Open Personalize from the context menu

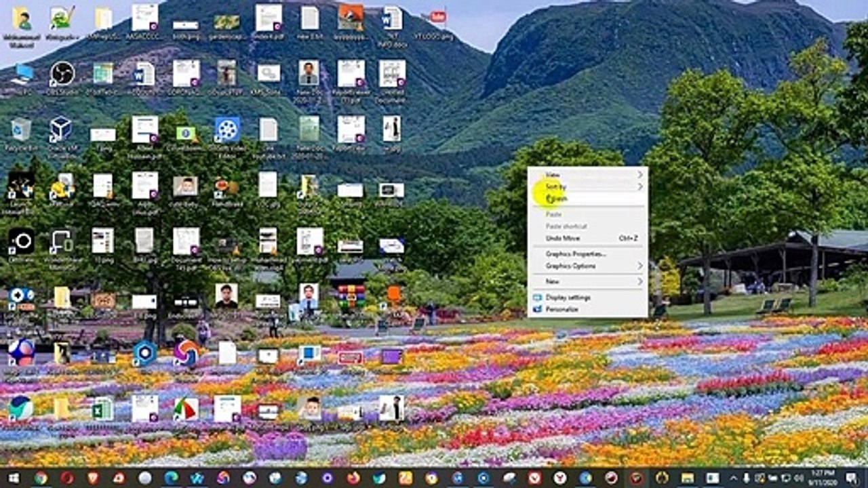click(587, 309)
